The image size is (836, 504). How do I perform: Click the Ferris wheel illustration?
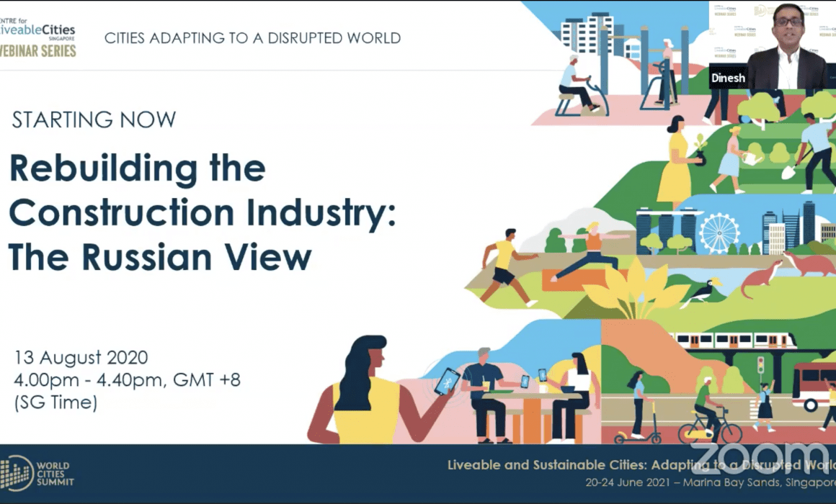[719, 232]
